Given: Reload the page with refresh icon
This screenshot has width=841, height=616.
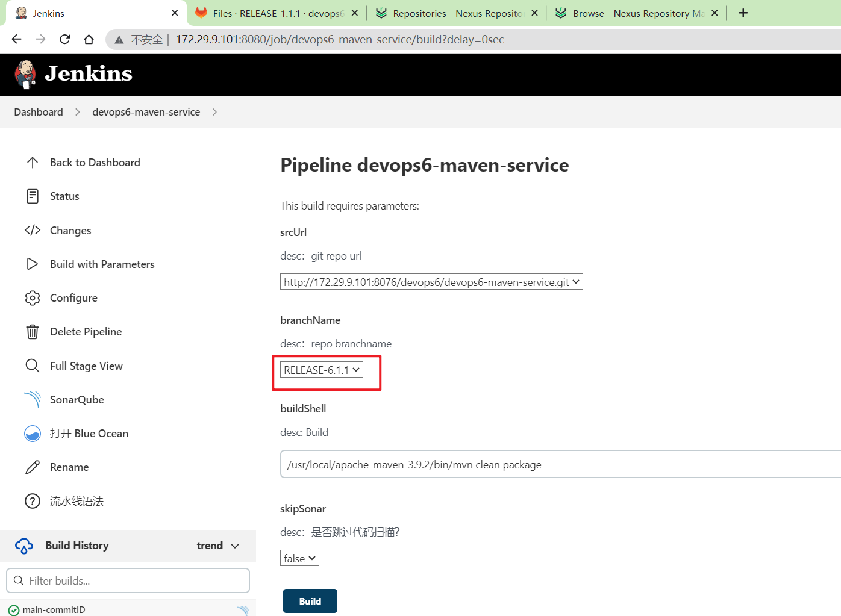Looking at the screenshot, I should 65,39.
